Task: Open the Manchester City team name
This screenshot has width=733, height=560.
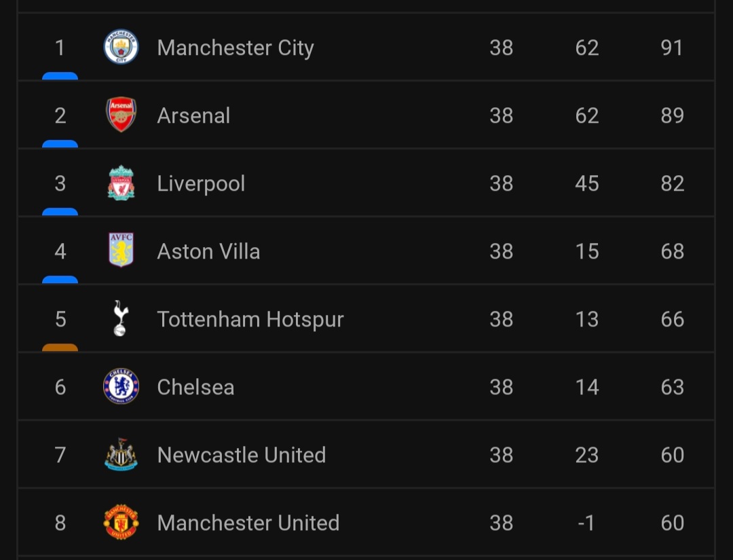Action: (x=236, y=48)
